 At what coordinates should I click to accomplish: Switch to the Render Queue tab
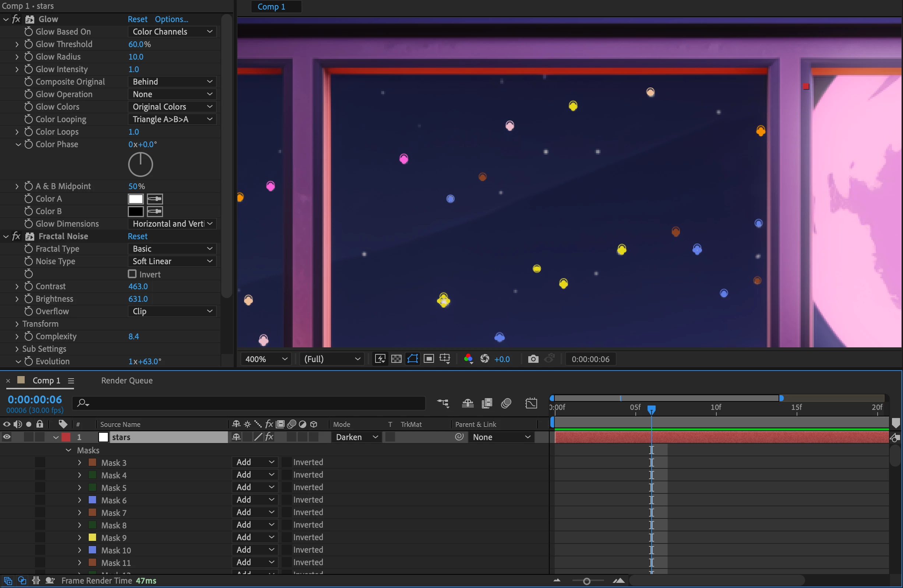tap(127, 380)
